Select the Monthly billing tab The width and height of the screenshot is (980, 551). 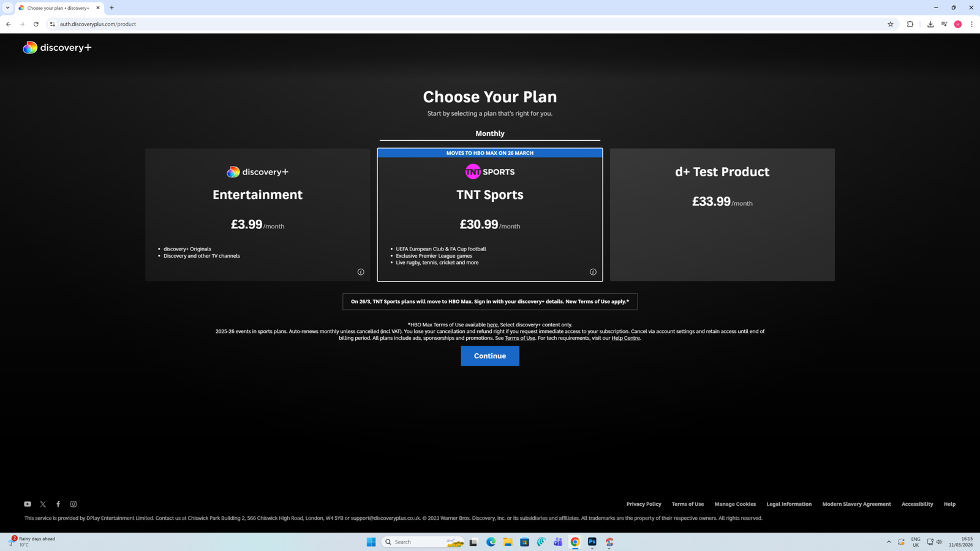489,133
